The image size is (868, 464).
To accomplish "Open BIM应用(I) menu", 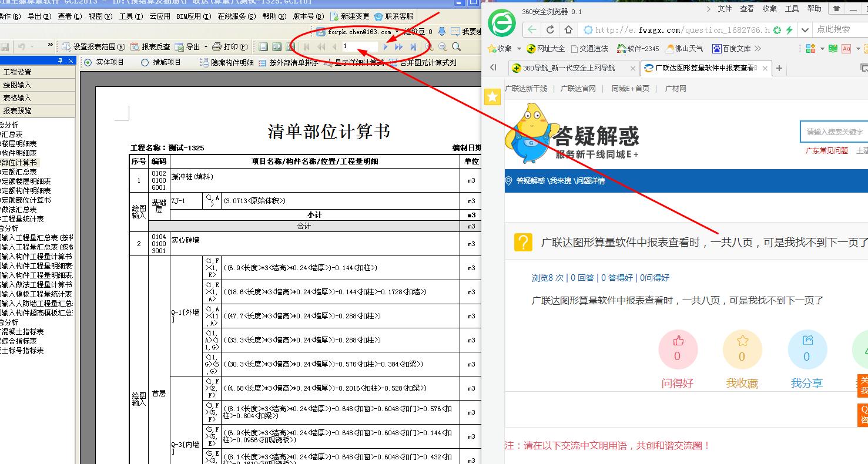I will [x=194, y=16].
